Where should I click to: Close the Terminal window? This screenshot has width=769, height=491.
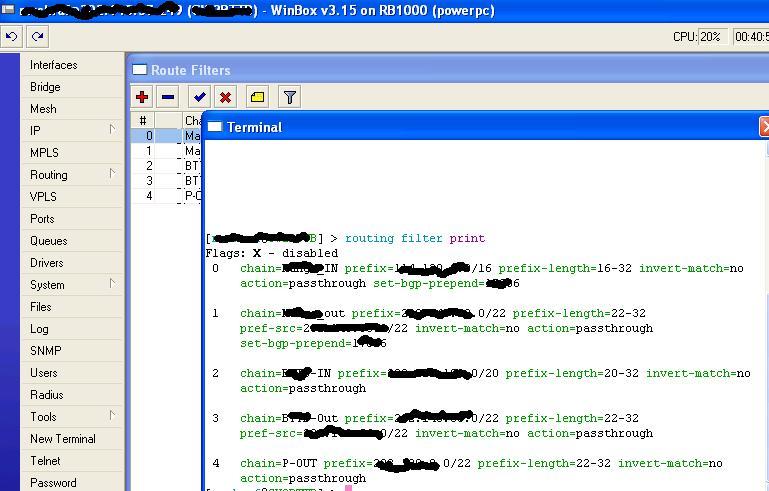click(x=764, y=127)
